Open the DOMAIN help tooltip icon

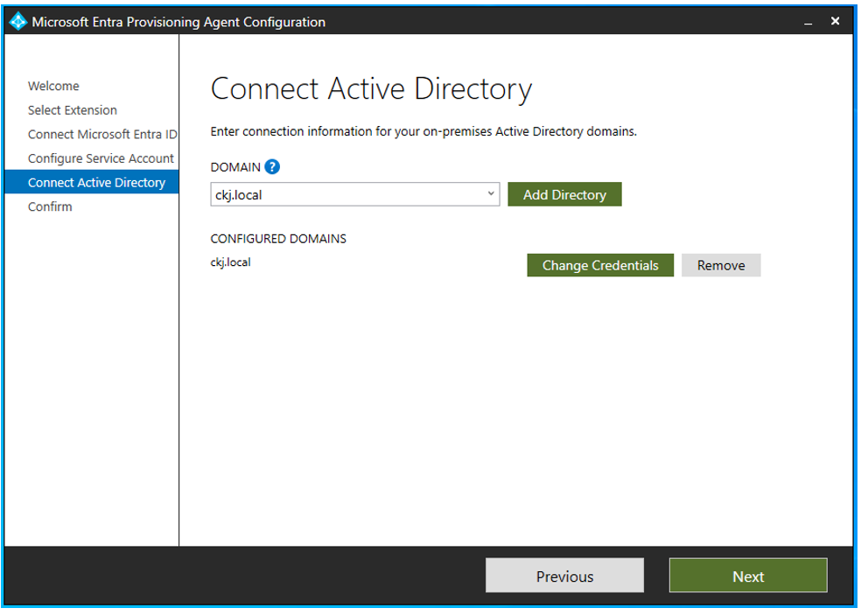pos(272,167)
